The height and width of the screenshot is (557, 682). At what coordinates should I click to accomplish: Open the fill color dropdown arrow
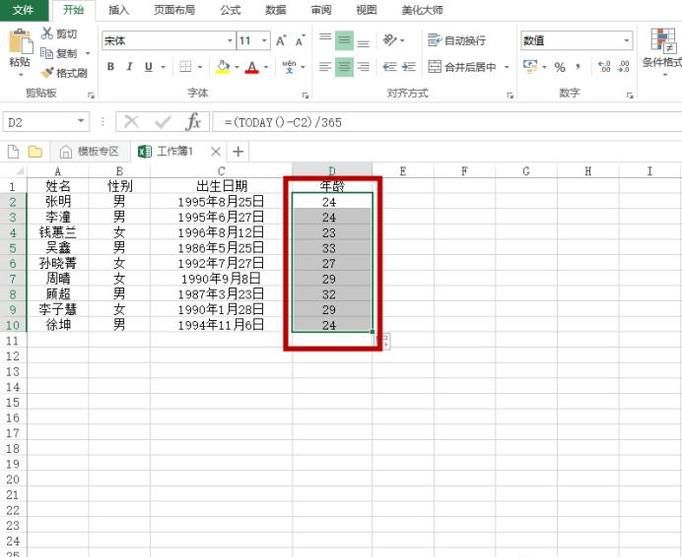coord(237,67)
